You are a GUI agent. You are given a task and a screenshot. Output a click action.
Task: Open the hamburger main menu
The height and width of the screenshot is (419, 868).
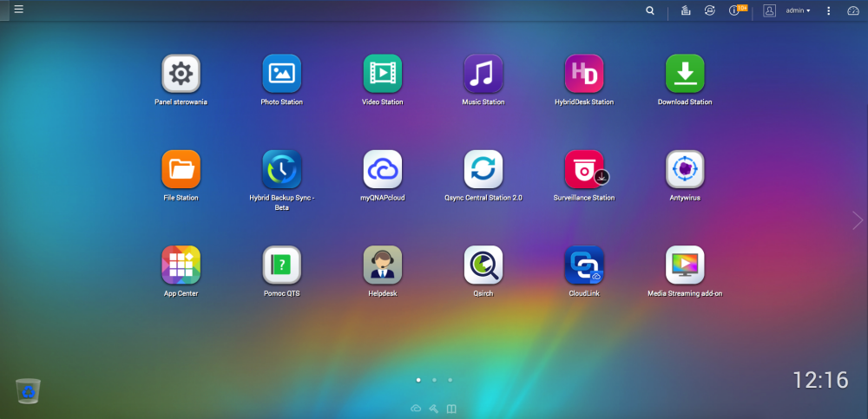19,10
